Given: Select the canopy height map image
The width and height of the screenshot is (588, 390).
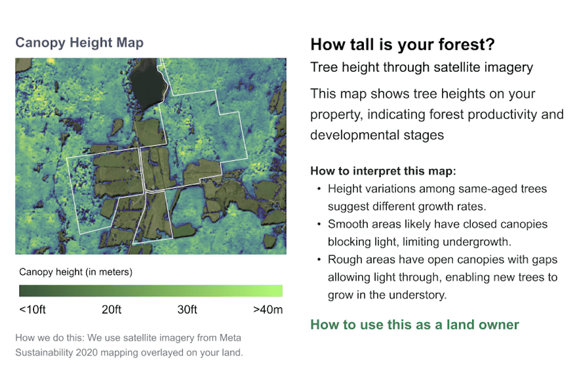Looking at the screenshot, I should click(x=151, y=156).
